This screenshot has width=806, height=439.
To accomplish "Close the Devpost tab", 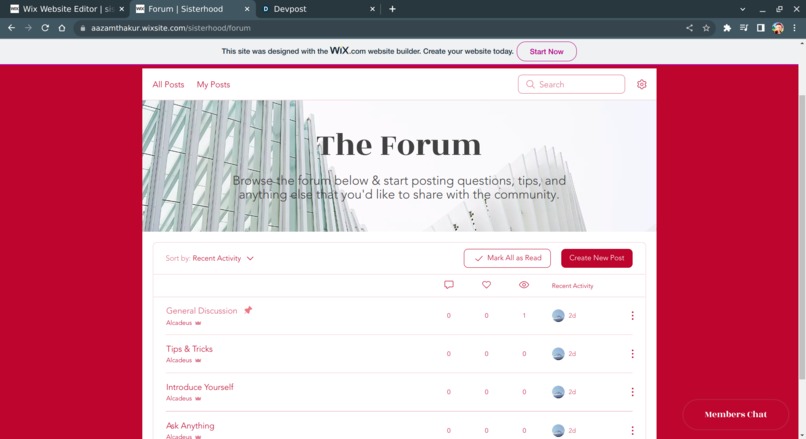I will tap(372, 9).
